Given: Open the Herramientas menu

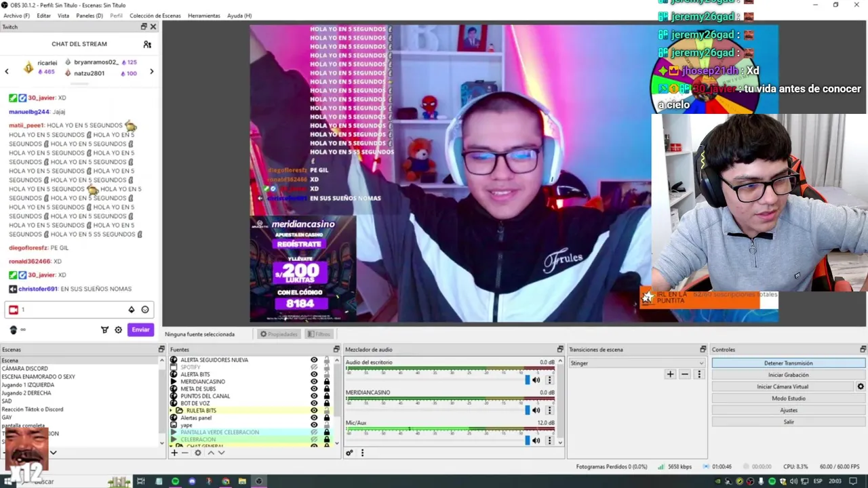Looking at the screenshot, I should [204, 16].
